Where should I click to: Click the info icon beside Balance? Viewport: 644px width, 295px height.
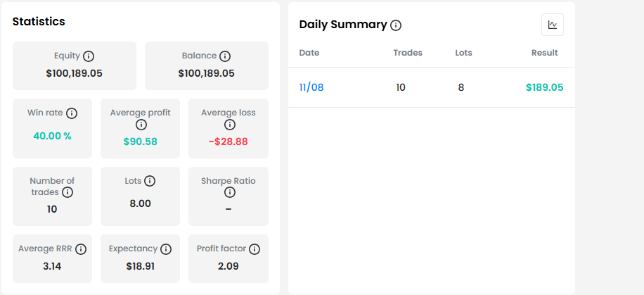(x=225, y=56)
